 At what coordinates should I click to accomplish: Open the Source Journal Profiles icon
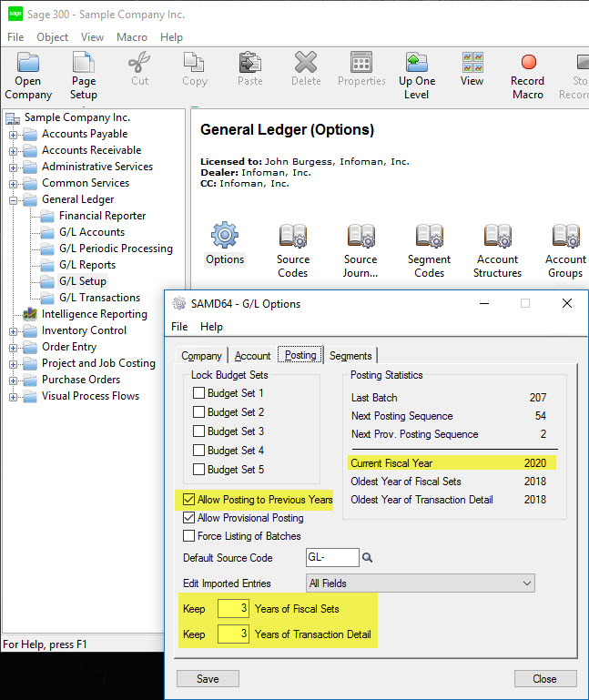[361, 235]
